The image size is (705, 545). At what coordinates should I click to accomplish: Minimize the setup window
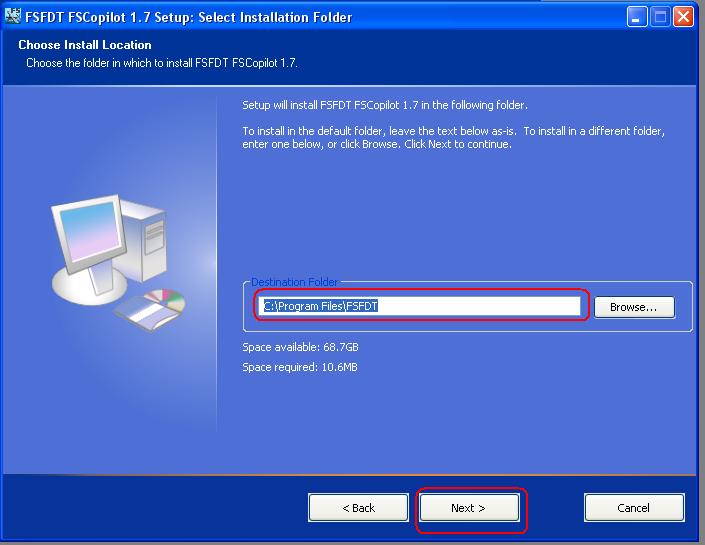click(x=637, y=17)
